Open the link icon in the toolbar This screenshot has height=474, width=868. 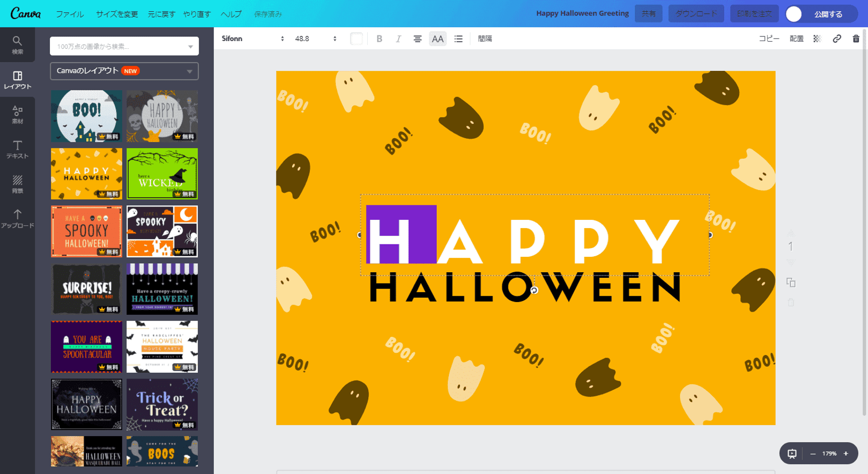click(x=837, y=39)
